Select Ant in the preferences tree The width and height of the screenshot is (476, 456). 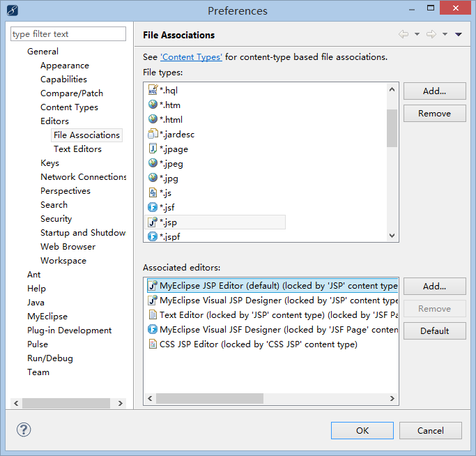(x=34, y=275)
